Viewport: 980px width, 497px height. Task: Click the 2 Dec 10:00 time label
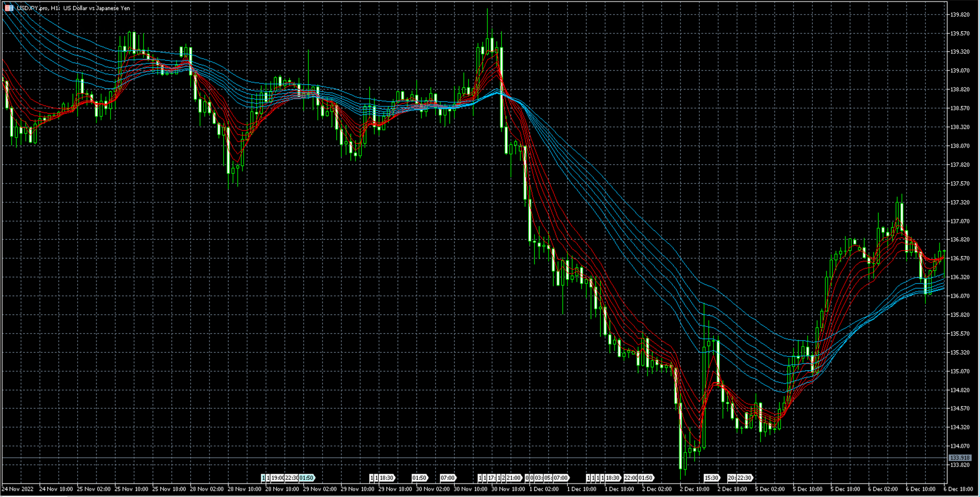pos(694,489)
